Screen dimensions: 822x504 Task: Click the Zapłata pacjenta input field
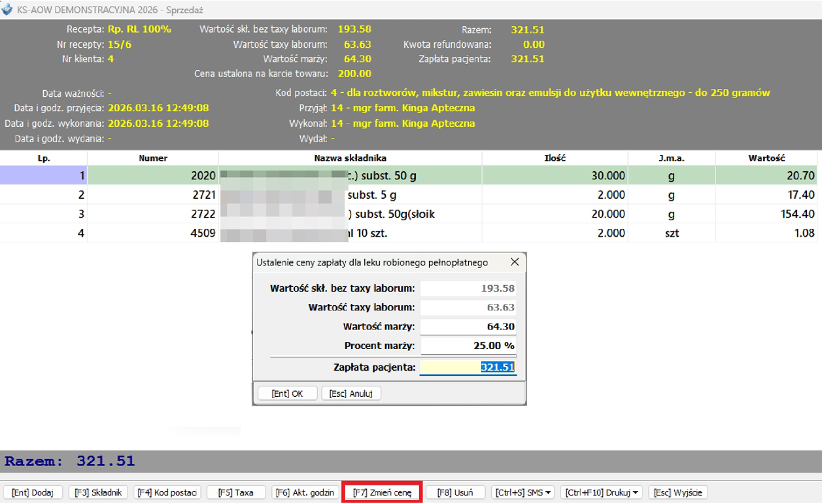(468, 367)
